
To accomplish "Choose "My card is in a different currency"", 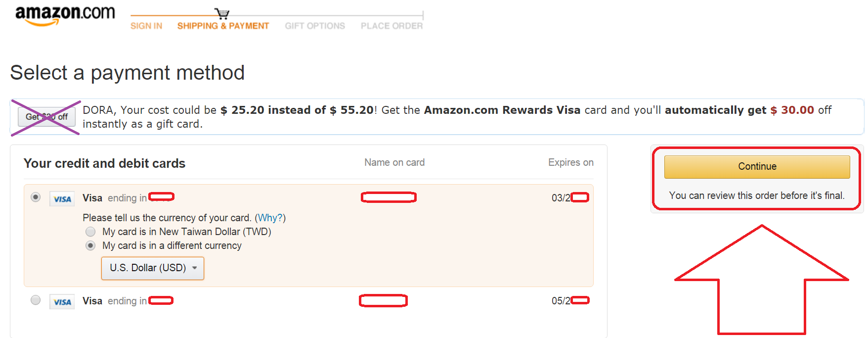I will point(90,245).
